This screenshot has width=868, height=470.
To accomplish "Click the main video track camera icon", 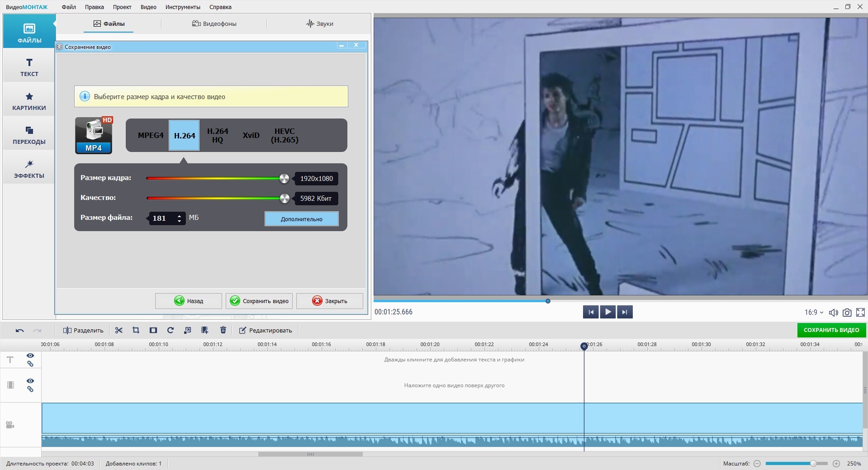I will (x=10, y=425).
